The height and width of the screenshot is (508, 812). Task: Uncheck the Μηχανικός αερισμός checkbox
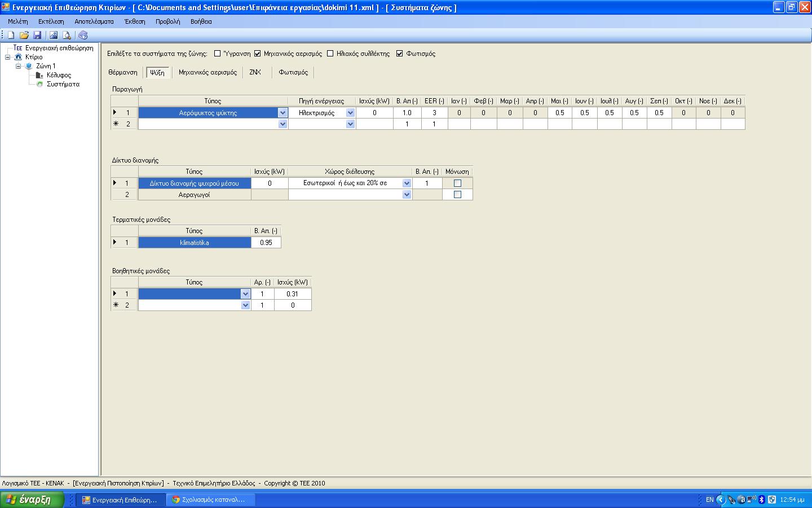(258, 54)
